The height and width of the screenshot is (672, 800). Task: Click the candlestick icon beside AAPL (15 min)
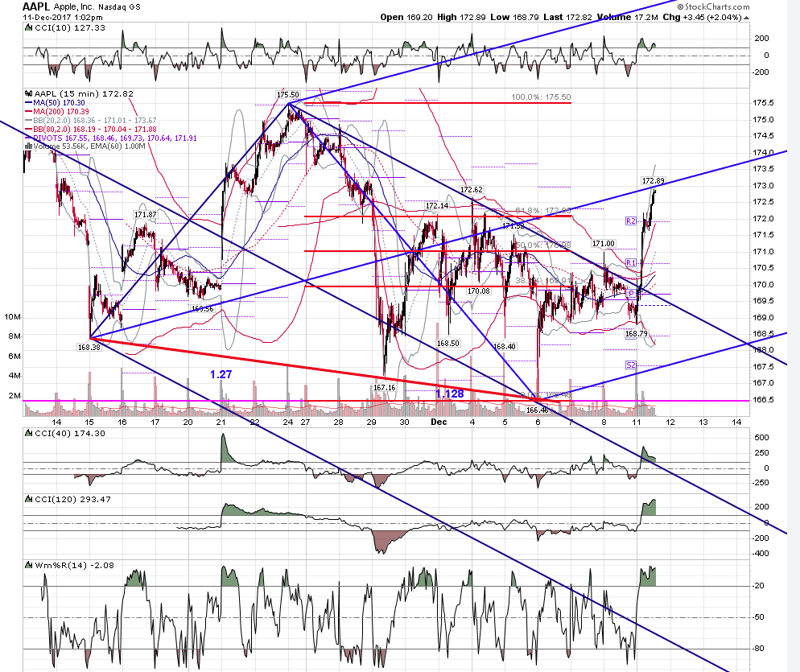coord(29,94)
